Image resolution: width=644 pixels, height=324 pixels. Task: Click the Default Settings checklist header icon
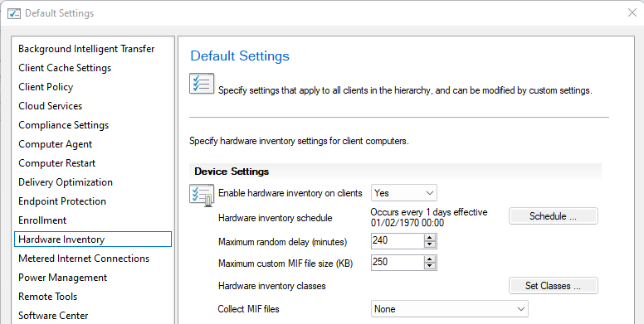click(202, 83)
